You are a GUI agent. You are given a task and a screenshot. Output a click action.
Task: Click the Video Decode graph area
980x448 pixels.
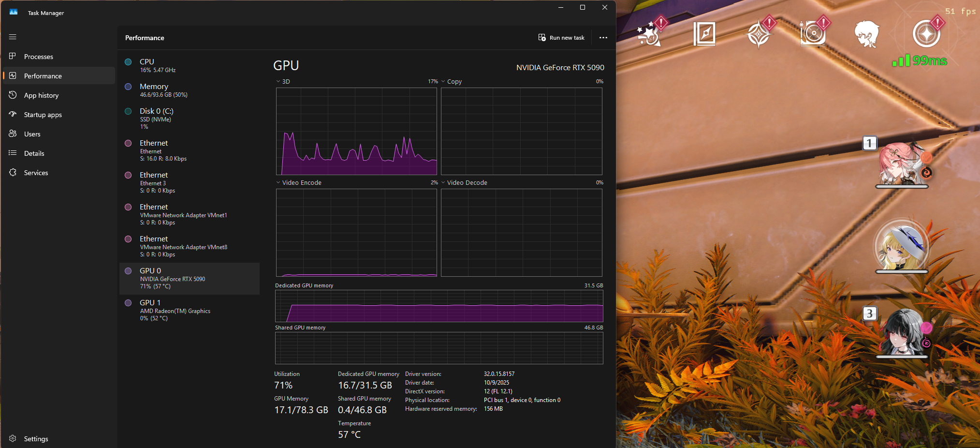click(x=522, y=233)
